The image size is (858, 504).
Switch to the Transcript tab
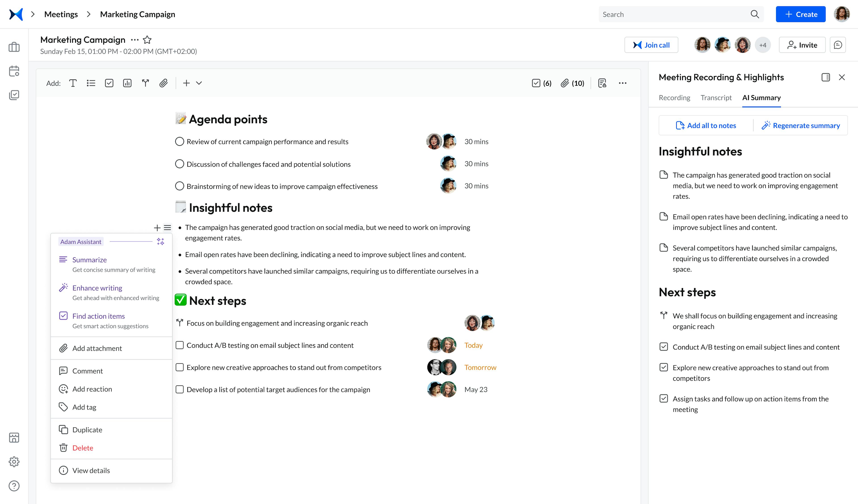716,97
